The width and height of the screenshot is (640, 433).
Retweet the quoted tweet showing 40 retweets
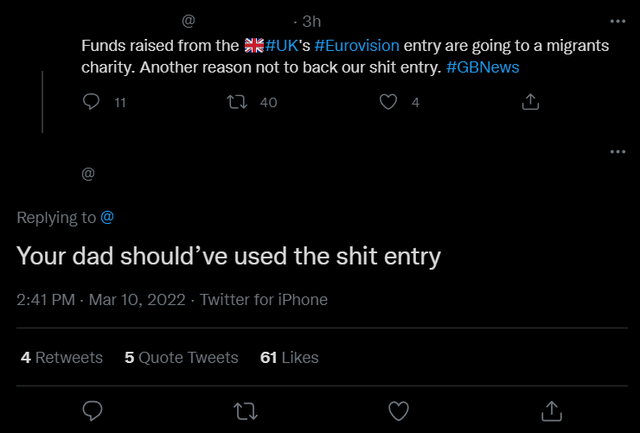point(237,102)
